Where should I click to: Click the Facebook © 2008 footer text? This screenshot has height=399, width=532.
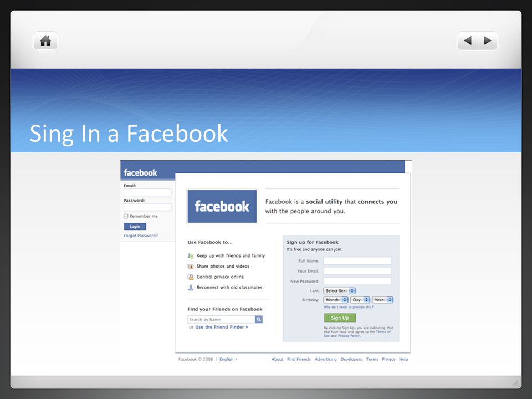(x=196, y=359)
